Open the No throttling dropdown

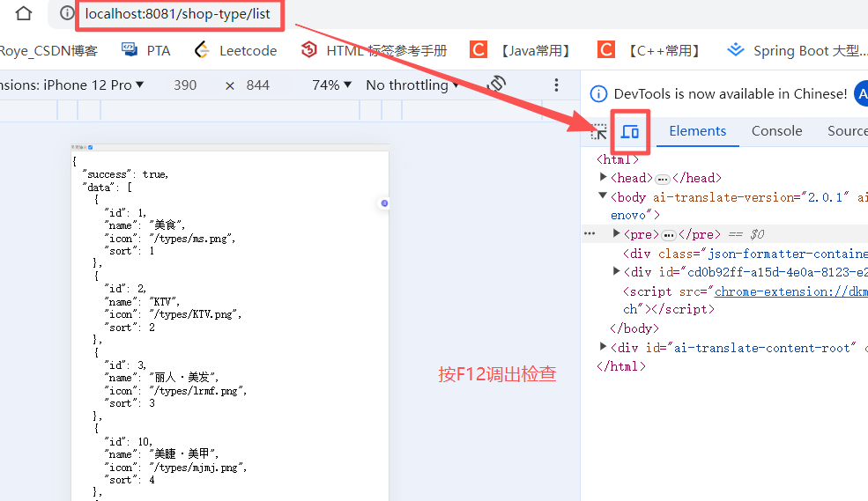click(x=412, y=85)
